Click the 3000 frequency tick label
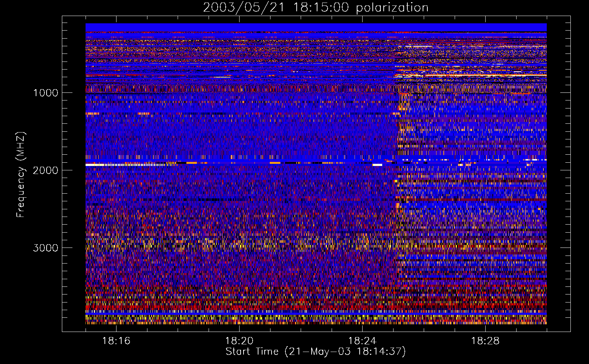Screen dimensions: 589x364 point(46,248)
